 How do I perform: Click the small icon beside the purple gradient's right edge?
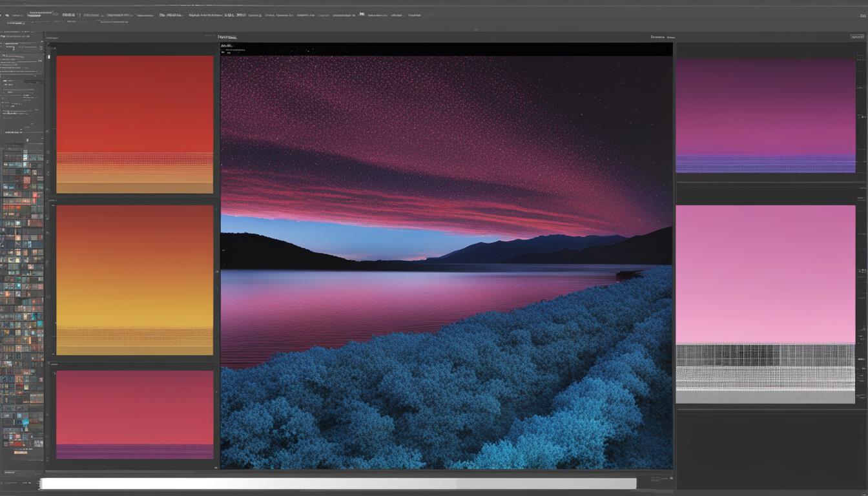[862, 117]
